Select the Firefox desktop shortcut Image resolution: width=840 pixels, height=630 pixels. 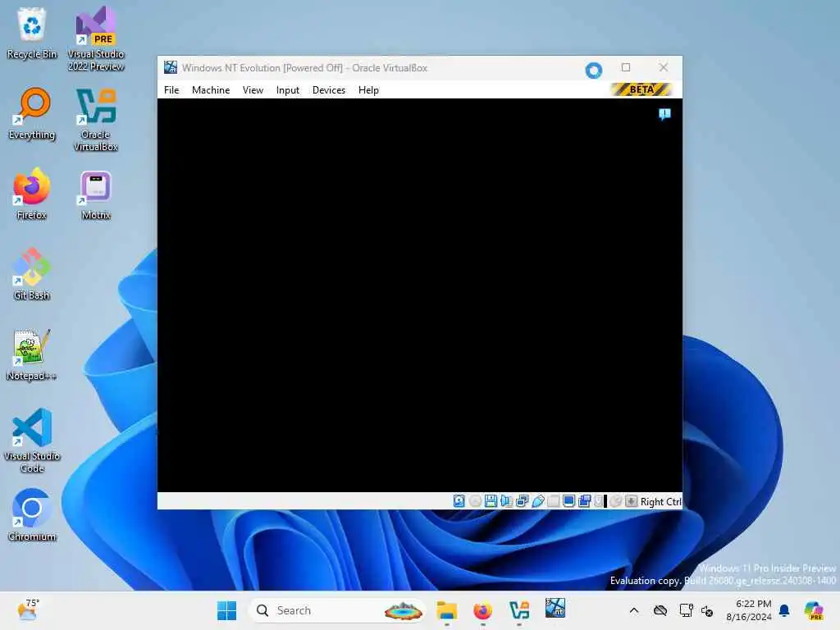pos(32,194)
